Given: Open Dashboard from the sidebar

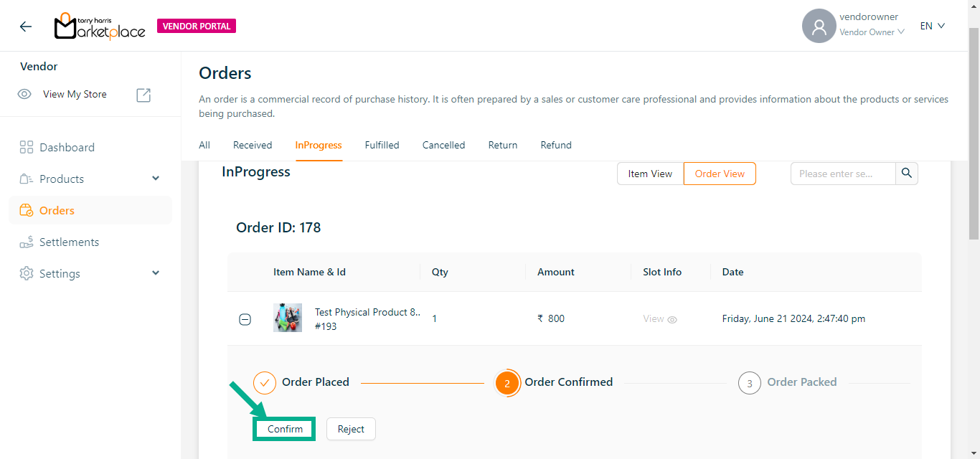Looking at the screenshot, I should [67, 148].
